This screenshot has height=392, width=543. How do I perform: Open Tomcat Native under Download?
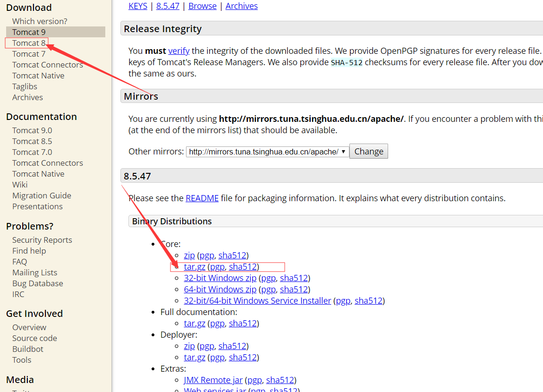[x=38, y=76]
